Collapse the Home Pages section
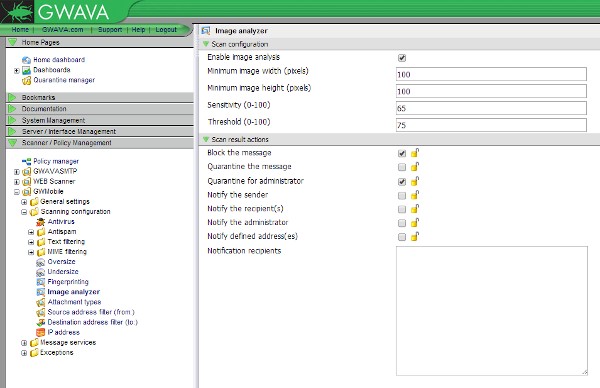600x388 pixels. tap(13, 42)
